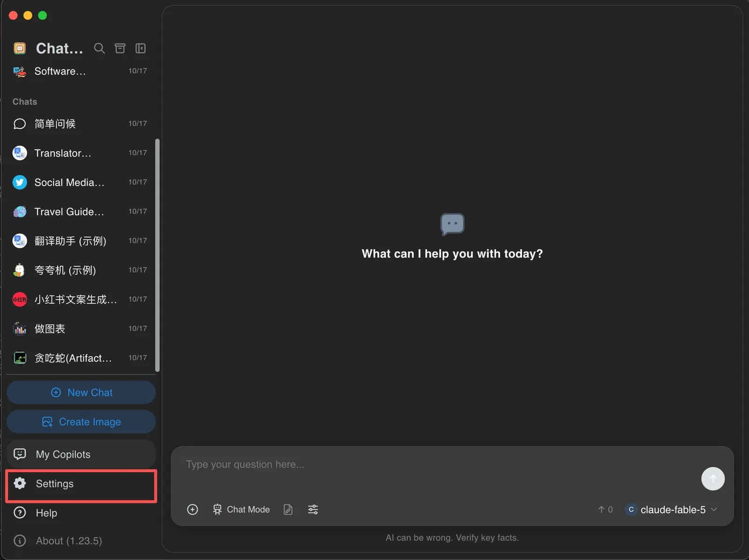The height and width of the screenshot is (560, 749).
Task: Open the document edit icon beside Chat Mode
Action: pos(288,509)
